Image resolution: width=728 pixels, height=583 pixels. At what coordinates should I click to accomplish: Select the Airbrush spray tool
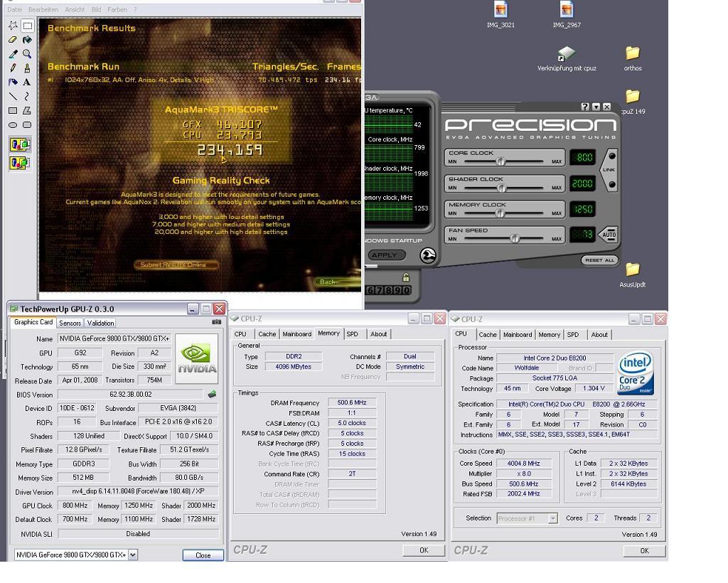click(13, 82)
